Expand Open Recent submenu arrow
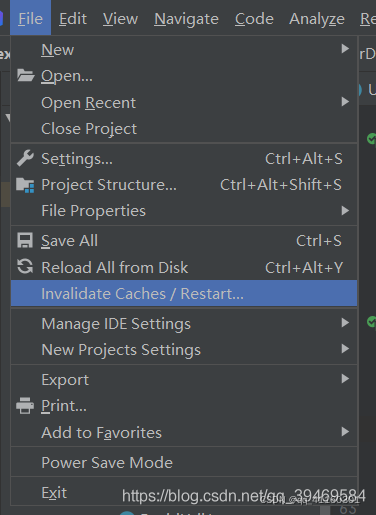The width and height of the screenshot is (376, 515). tap(345, 102)
